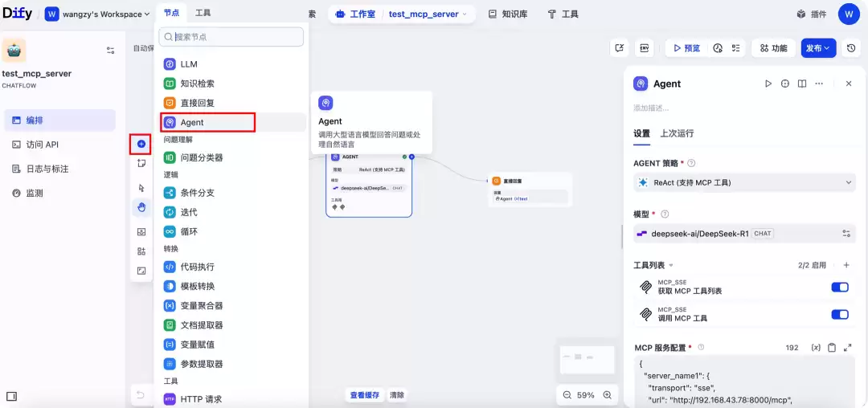
Task: Select the HTTP 请求 node
Action: click(x=233, y=398)
